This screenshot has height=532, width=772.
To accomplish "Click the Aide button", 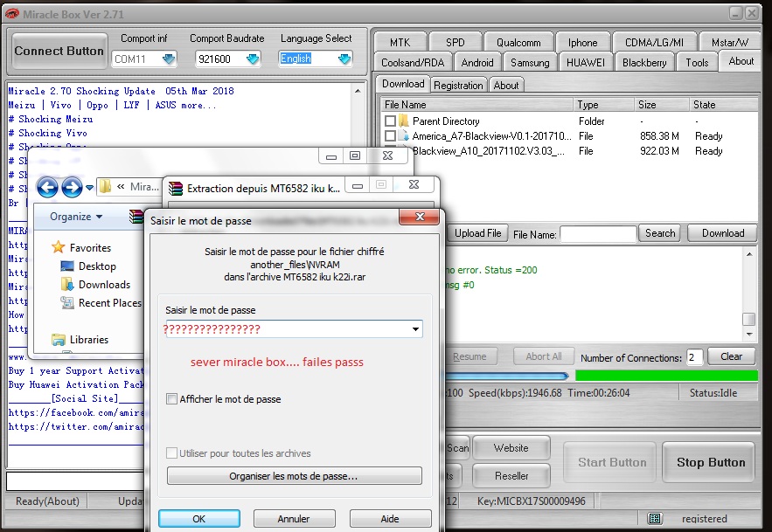I will [x=390, y=519].
